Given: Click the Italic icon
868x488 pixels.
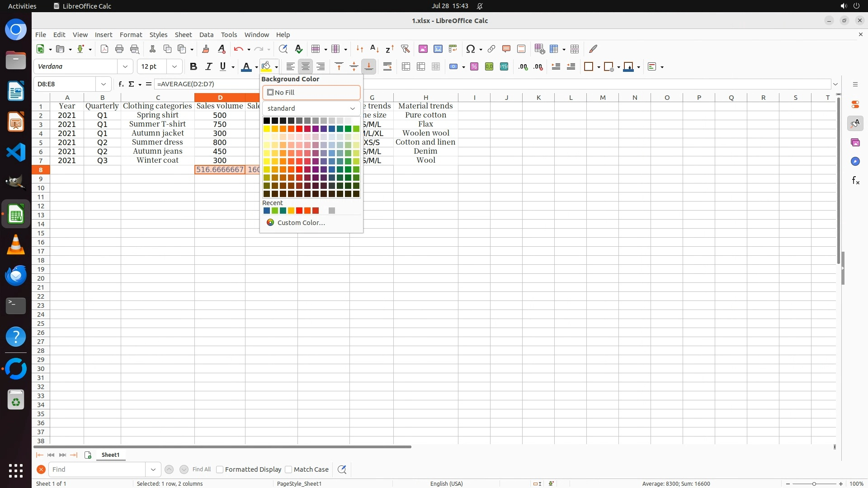Looking at the screenshot, I should [208, 67].
